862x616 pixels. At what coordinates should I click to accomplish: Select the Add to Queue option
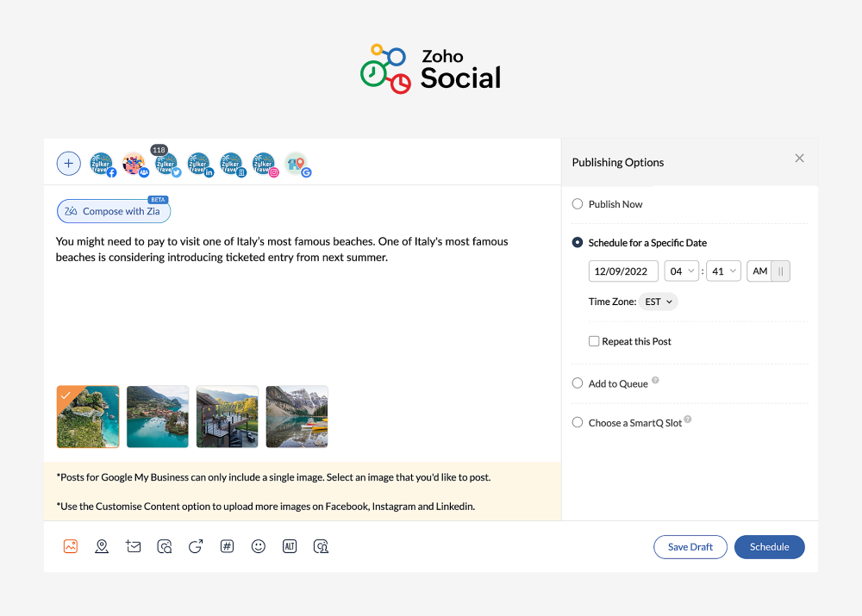(x=577, y=383)
